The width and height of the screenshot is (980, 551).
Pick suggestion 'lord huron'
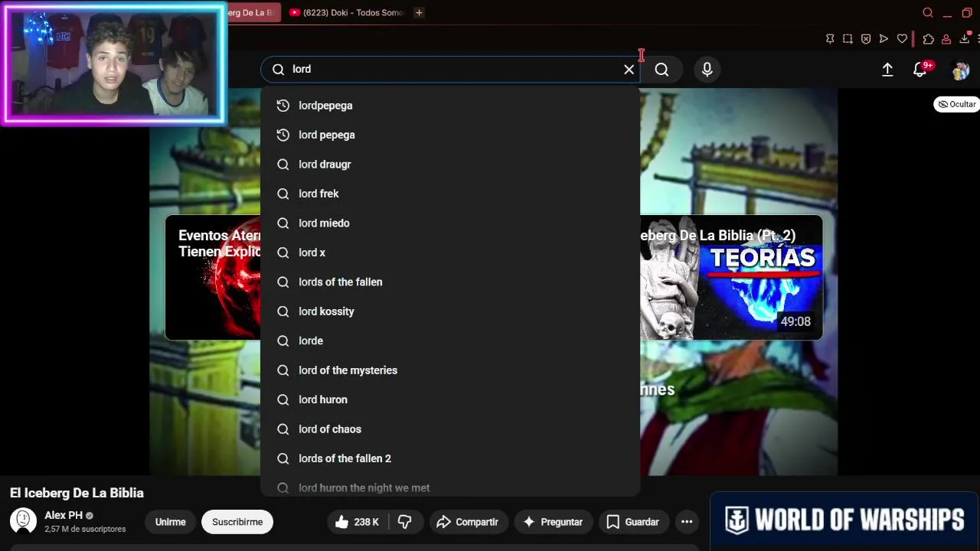coord(450,399)
